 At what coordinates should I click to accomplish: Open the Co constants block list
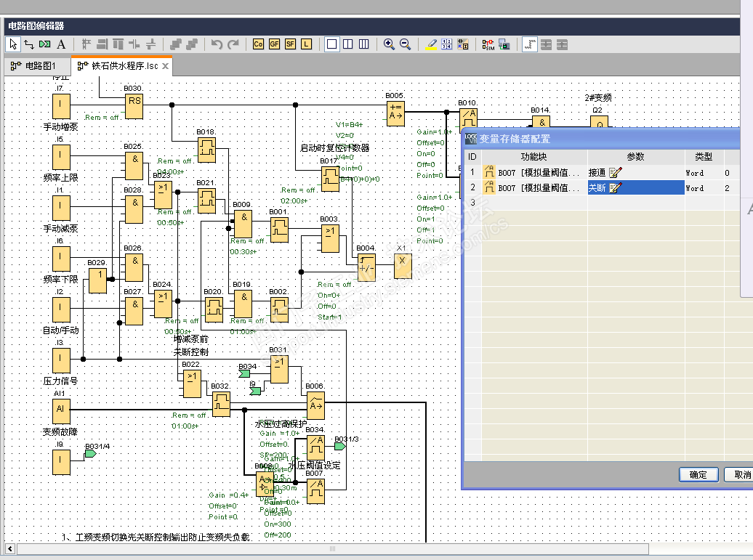tap(258, 44)
